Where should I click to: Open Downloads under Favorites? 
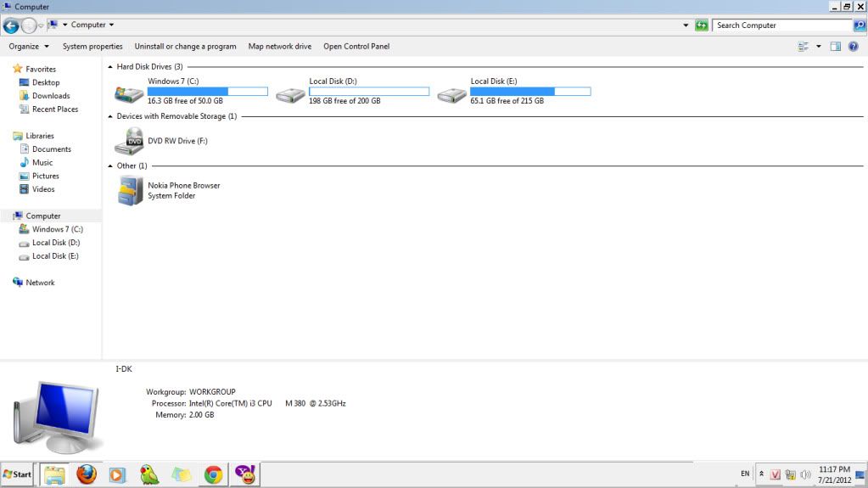pyautogui.click(x=51, y=96)
